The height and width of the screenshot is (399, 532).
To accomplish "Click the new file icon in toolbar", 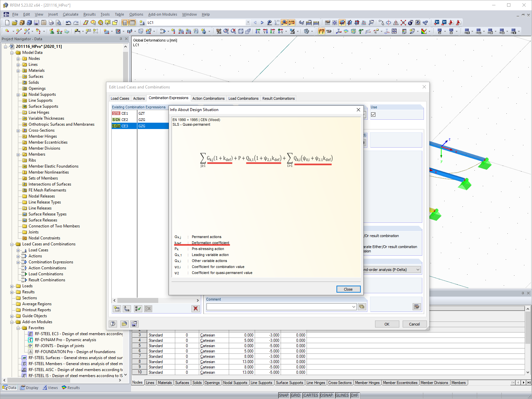I will pyautogui.click(x=7, y=23).
